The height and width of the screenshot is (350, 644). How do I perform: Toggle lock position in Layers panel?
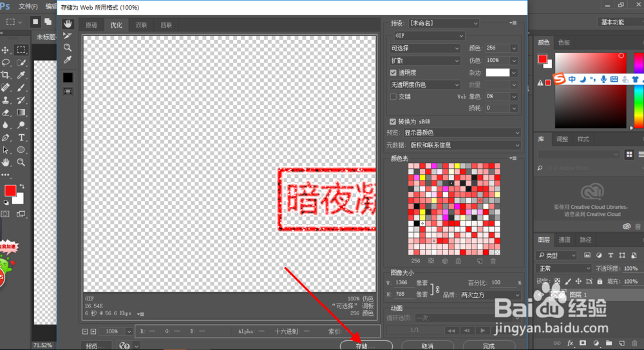click(578, 282)
